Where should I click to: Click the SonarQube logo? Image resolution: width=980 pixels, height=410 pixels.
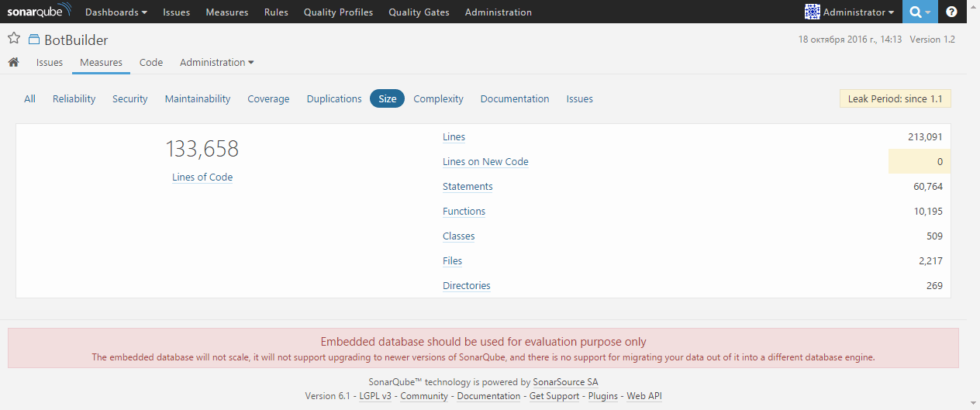click(x=39, y=12)
